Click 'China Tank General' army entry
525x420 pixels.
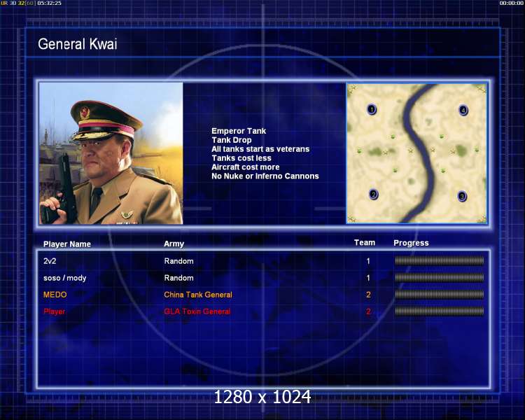198,295
